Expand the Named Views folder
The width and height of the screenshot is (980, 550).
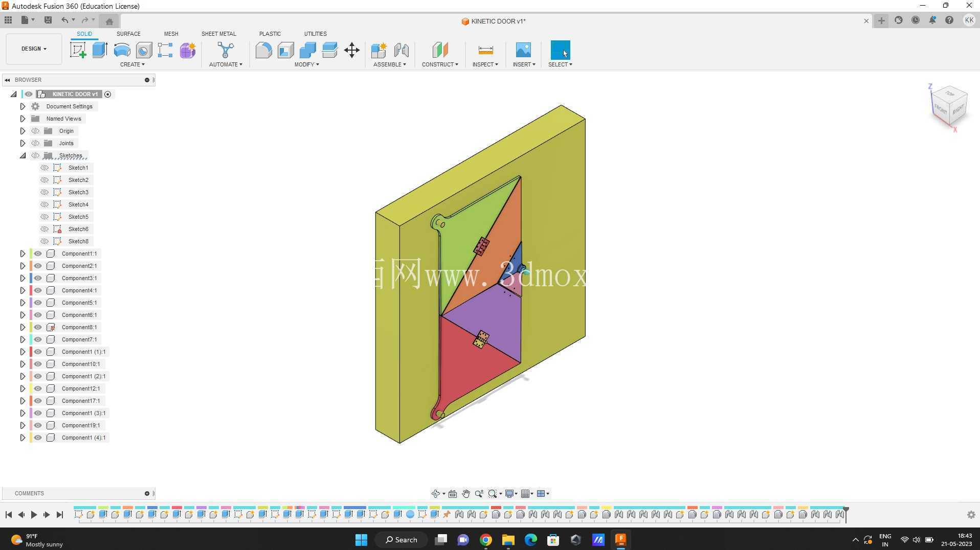[x=23, y=119]
